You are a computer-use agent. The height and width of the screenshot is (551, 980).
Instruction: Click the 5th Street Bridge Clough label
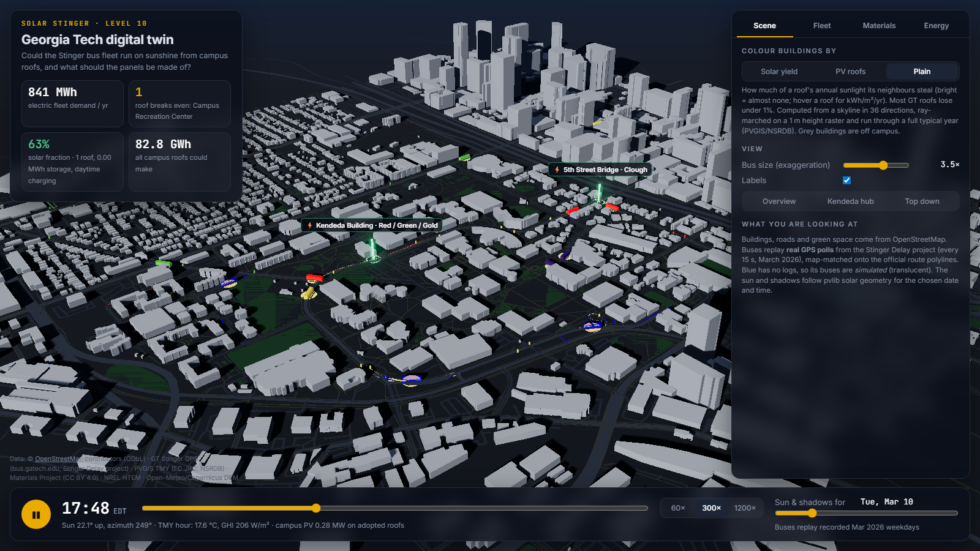600,170
